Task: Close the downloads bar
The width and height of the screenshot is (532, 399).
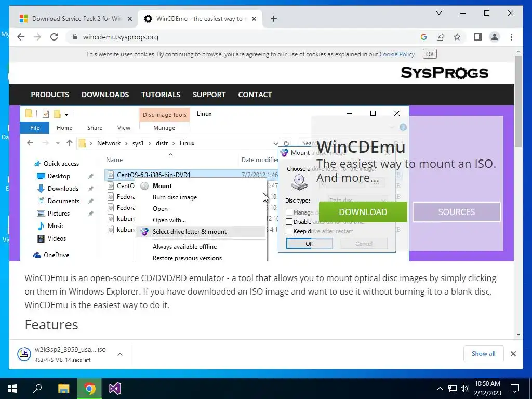Action: click(x=513, y=354)
